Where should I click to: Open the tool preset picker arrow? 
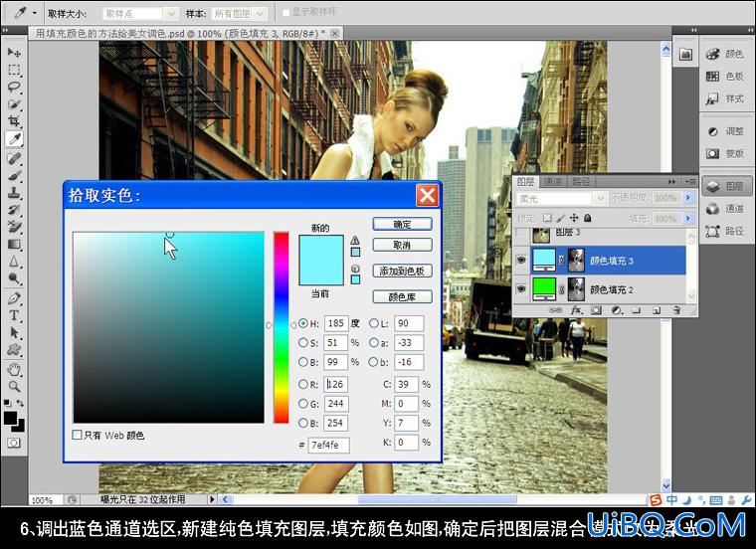(35, 14)
